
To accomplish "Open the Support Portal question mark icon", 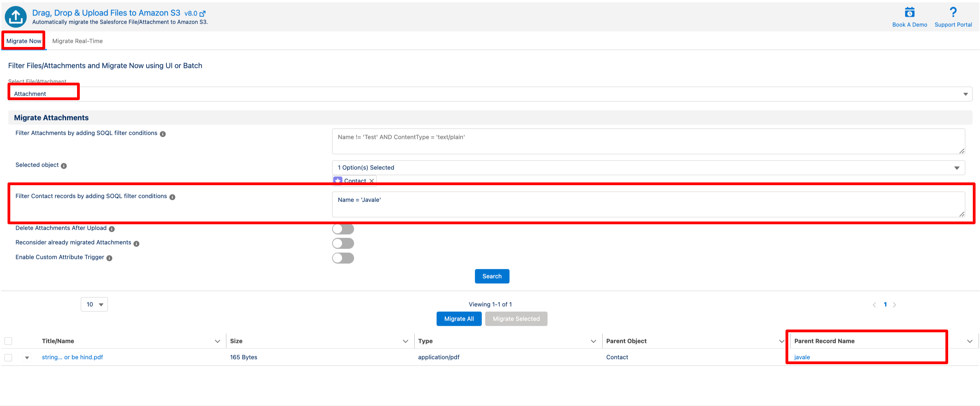I will [x=953, y=13].
